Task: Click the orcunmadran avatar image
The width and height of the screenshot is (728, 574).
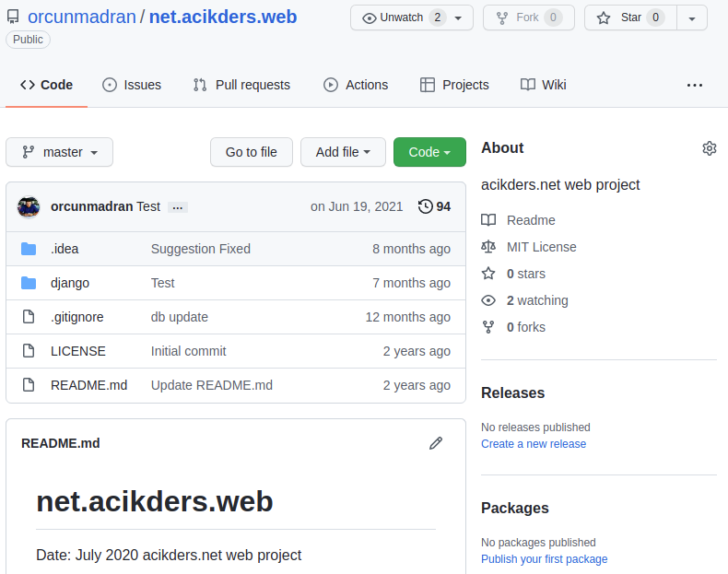Action: (x=29, y=207)
